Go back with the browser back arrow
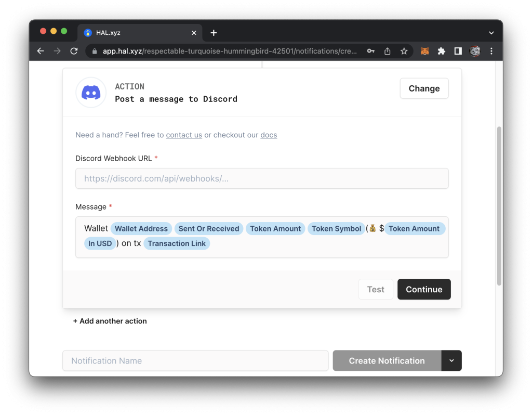This screenshot has height=415, width=532. click(41, 51)
